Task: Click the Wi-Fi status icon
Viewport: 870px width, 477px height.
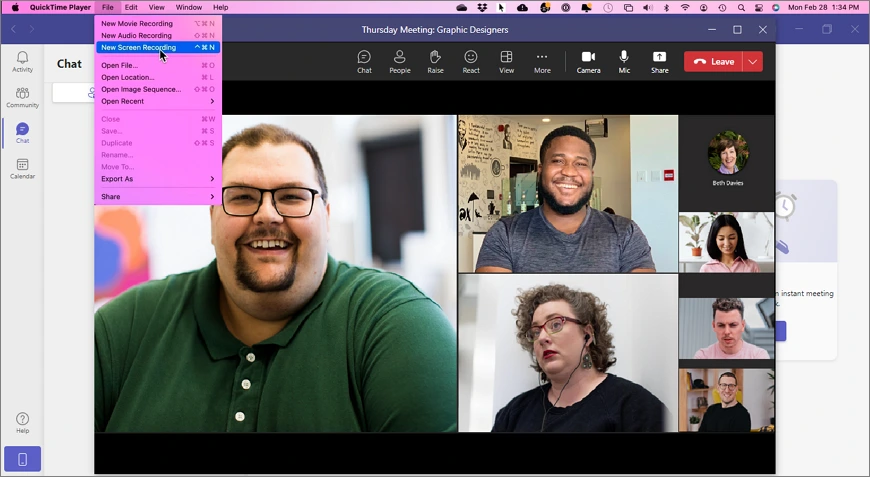Action: 685,7
